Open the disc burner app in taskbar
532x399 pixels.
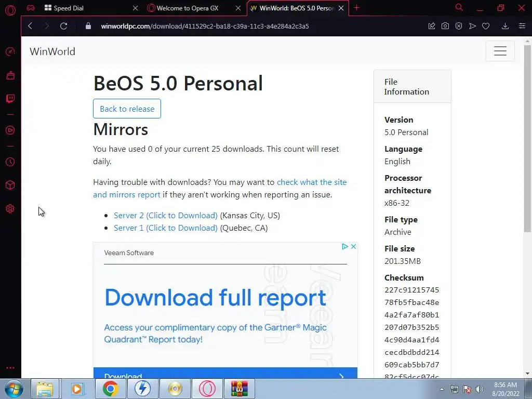point(175,389)
